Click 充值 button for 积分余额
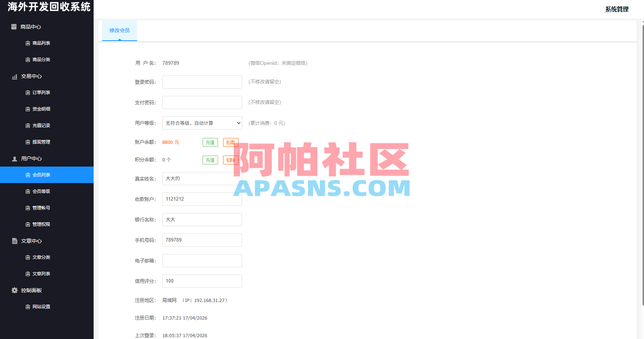Screen dimensions: 644x339 210,160
